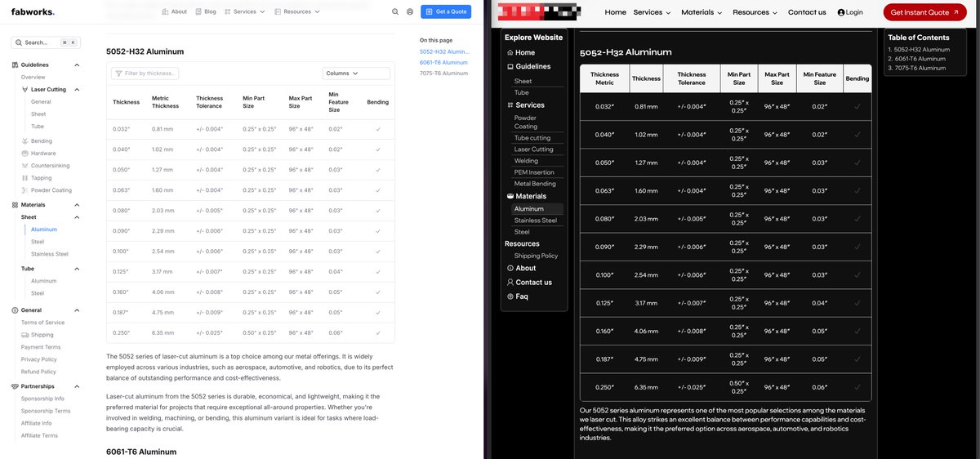Click the 4.75 mm cell in dark table
This screenshot has width=980, height=459.
coord(646,359)
